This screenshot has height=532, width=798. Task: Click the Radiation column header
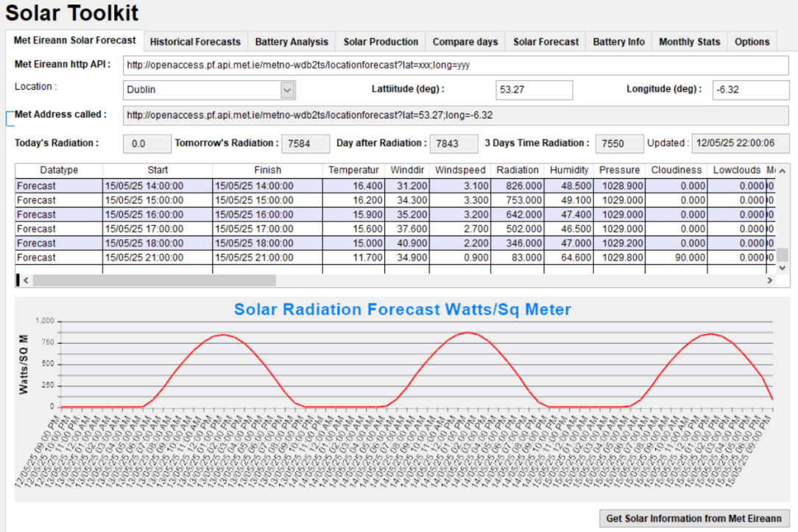coord(518,171)
